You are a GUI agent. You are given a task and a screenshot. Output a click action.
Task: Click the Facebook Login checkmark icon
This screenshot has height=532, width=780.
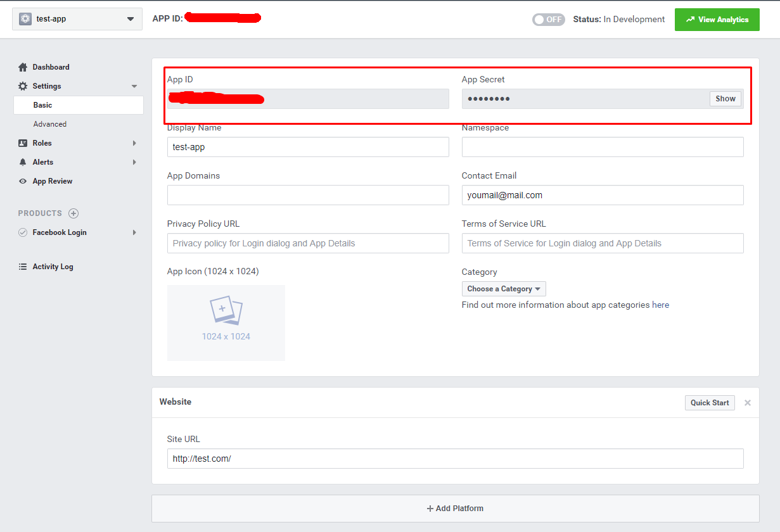tap(23, 232)
